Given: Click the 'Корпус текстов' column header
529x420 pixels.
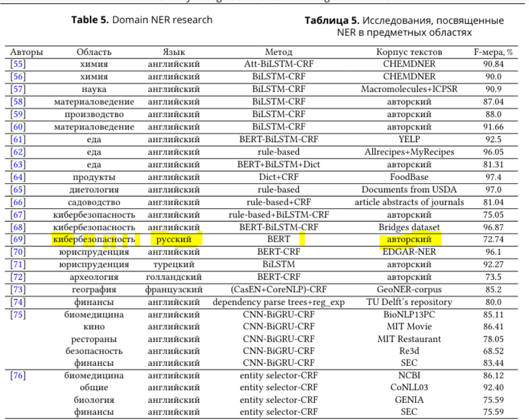Looking at the screenshot, I should [409, 52].
